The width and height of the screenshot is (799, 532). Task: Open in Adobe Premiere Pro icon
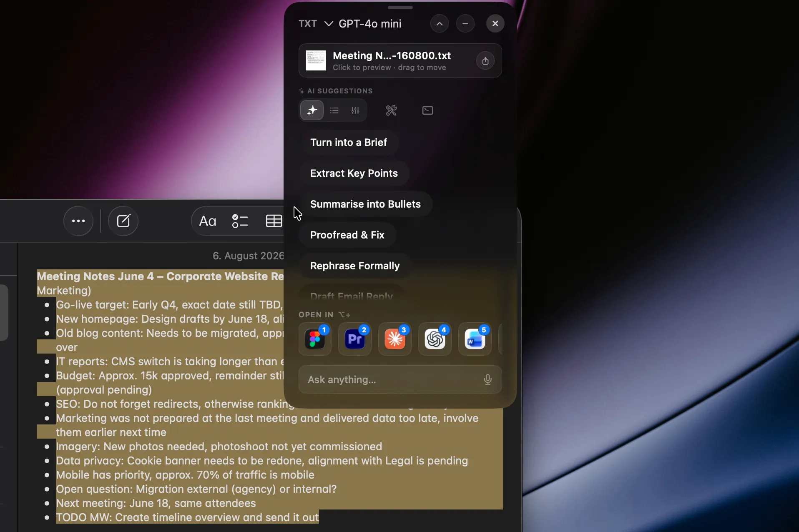[x=355, y=339]
